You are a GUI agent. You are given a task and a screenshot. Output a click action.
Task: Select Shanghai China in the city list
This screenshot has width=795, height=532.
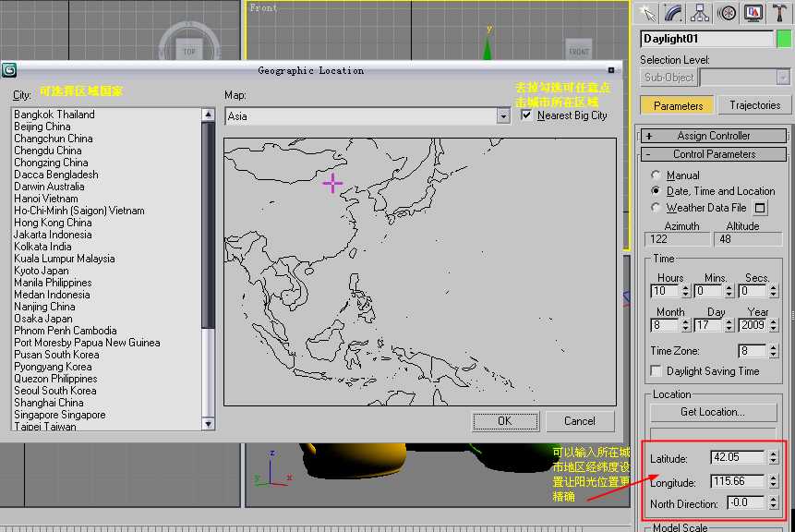[49, 403]
